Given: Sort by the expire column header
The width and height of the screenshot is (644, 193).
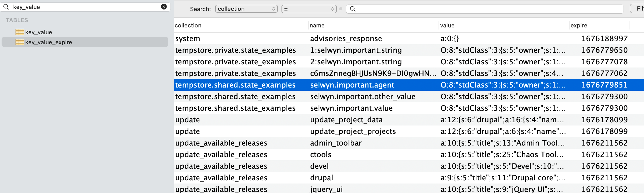Looking at the screenshot, I should (600, 25).
